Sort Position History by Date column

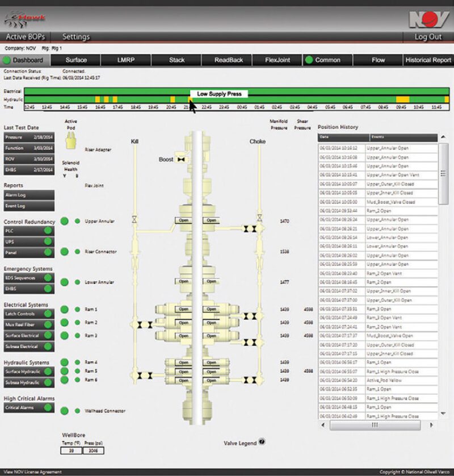(x=343, y=137)
